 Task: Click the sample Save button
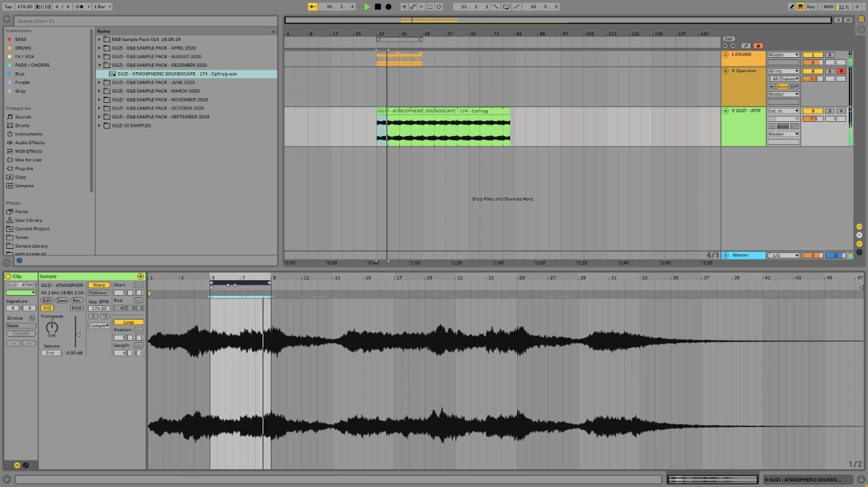tap(61, 300)
